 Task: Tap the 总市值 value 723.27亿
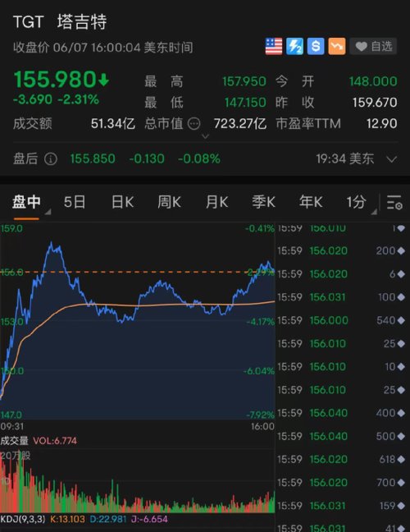[240, 124]
